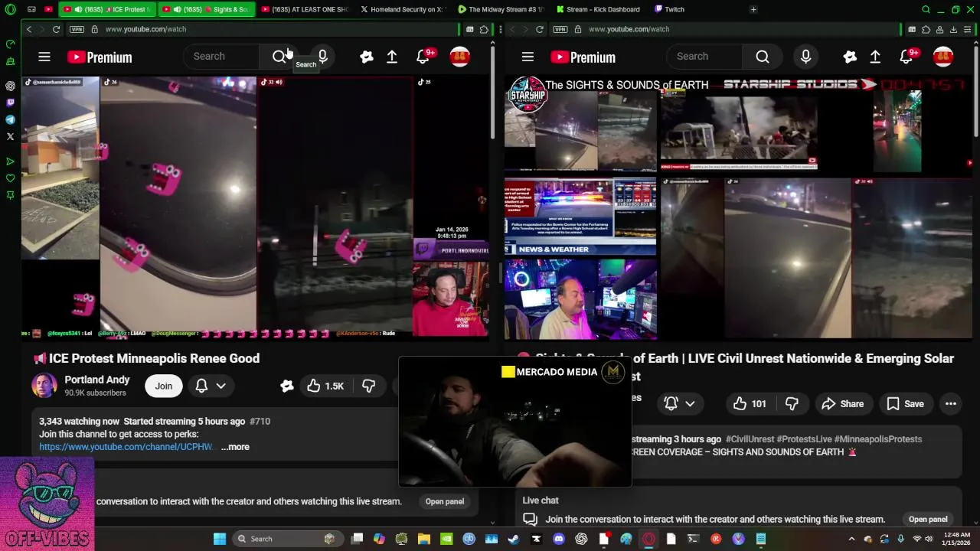The image size is (980, 551).
Task: Reload the right split page
Action: click(539, 29)
